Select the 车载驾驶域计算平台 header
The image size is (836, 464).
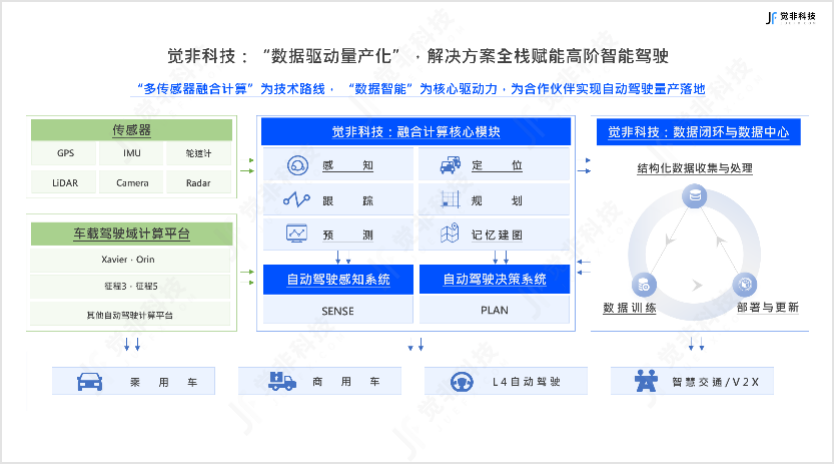click(132, 234)
